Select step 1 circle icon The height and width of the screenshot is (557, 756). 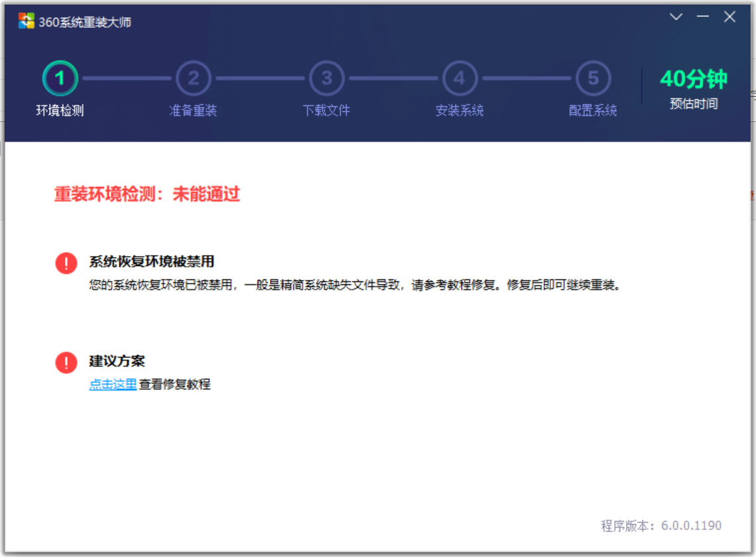tap(60, 79)
